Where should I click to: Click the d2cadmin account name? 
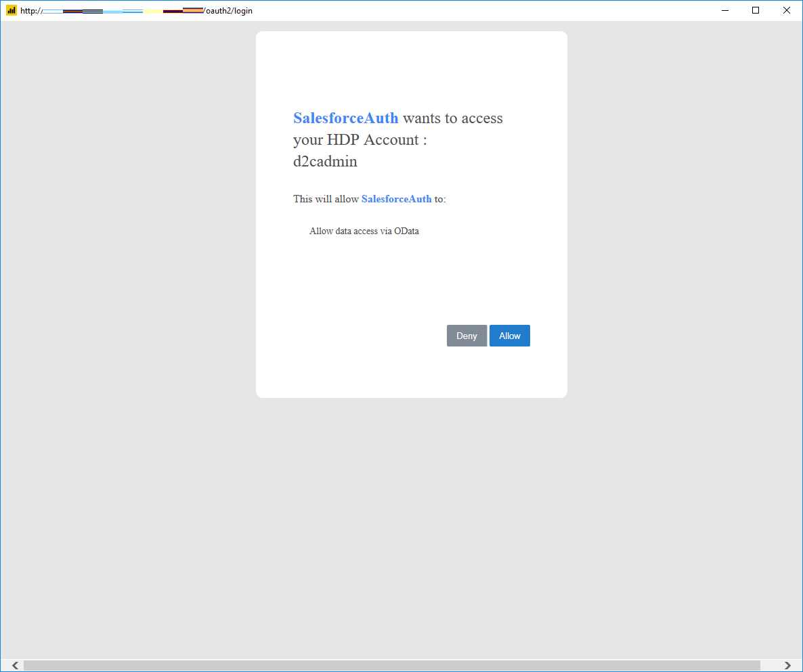click(325, 161)
